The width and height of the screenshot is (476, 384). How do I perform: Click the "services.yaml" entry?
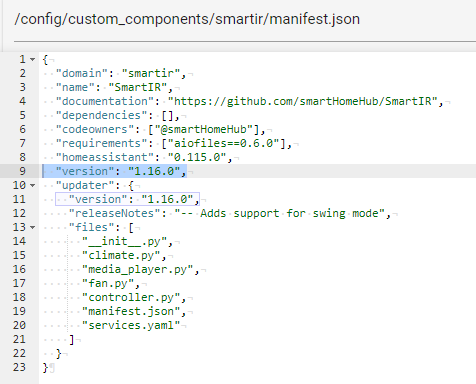131,325
